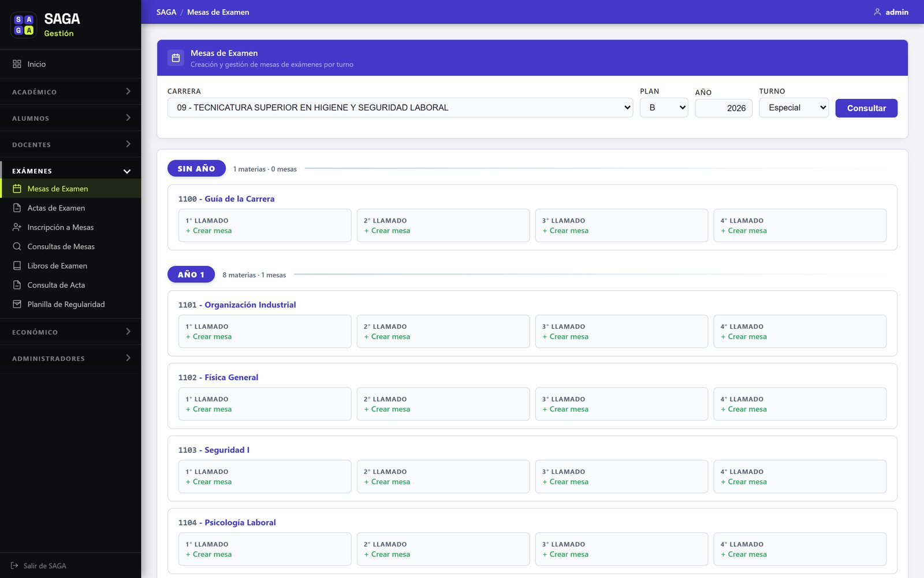924x578 pixels.
Task: Click the admin user icon in top bar
Action: pyautogui.click(x=877, y=12)
